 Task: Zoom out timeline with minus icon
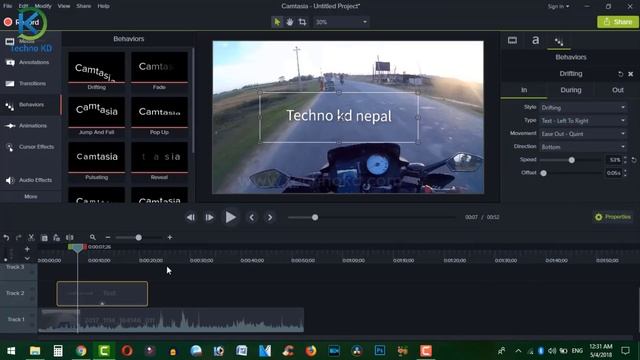click(x=108, y=238)
